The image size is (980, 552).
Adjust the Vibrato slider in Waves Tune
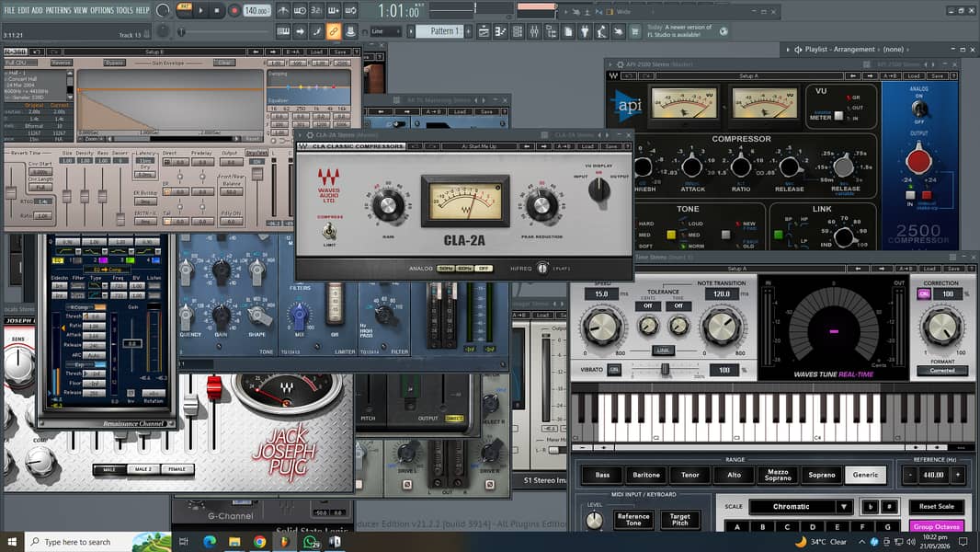(665, 370)
